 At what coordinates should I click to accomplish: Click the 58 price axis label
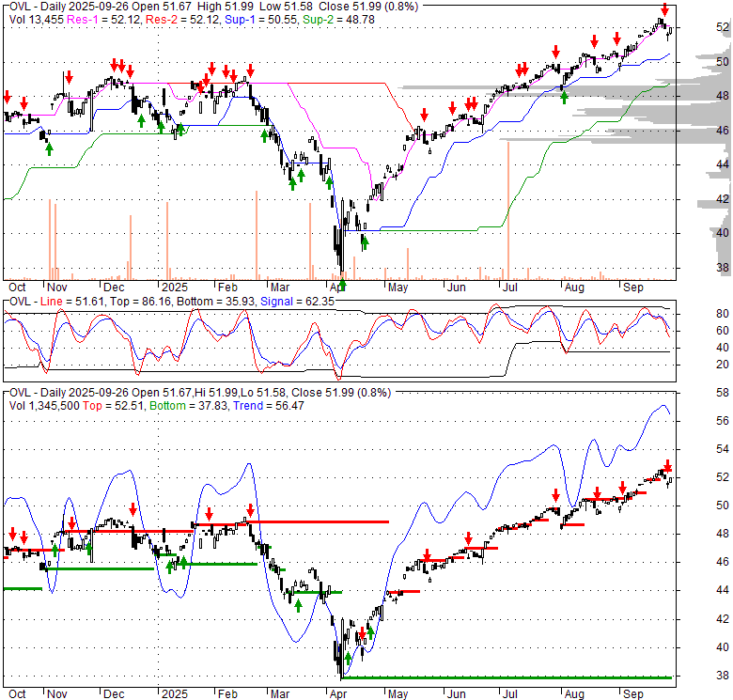(723, 393)
